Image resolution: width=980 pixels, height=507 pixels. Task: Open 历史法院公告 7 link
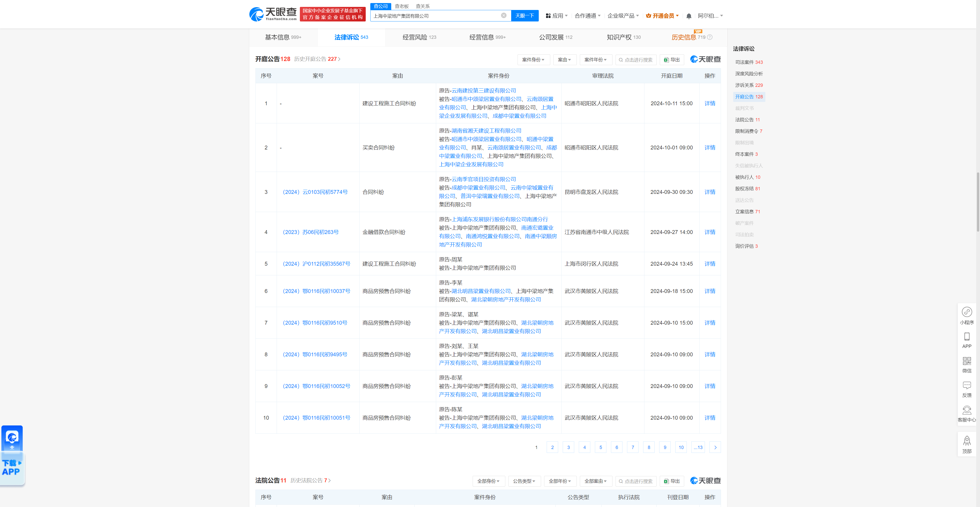pos(310,481)
